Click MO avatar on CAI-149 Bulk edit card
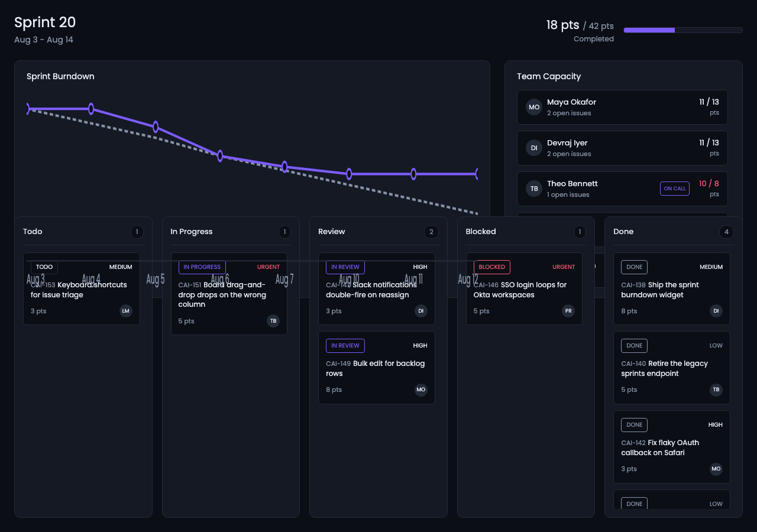The height and width of the screenshot is (532, 757). point(421,390)
